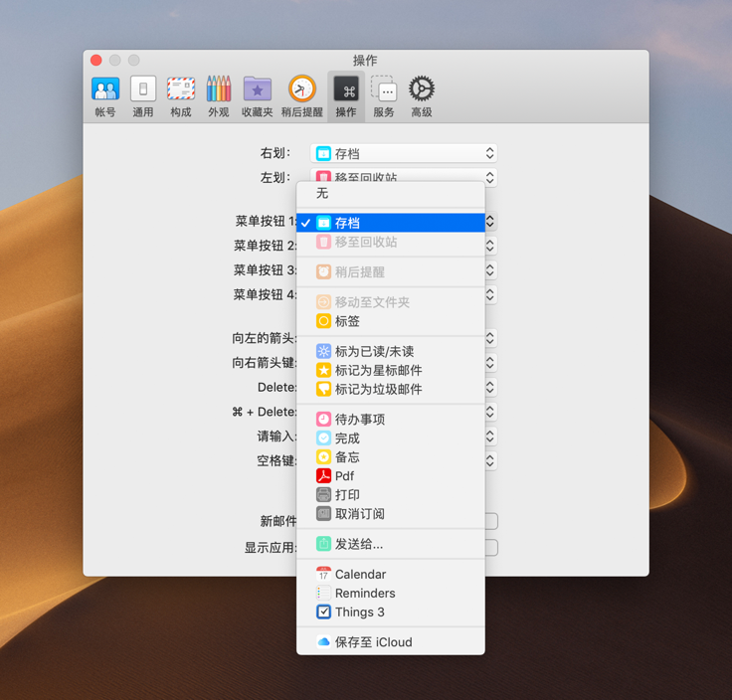Viewport: 732px width, 700px height.
Task: Open the ⌘ + Delete dropdown arrows
Action: click(489, 412)
